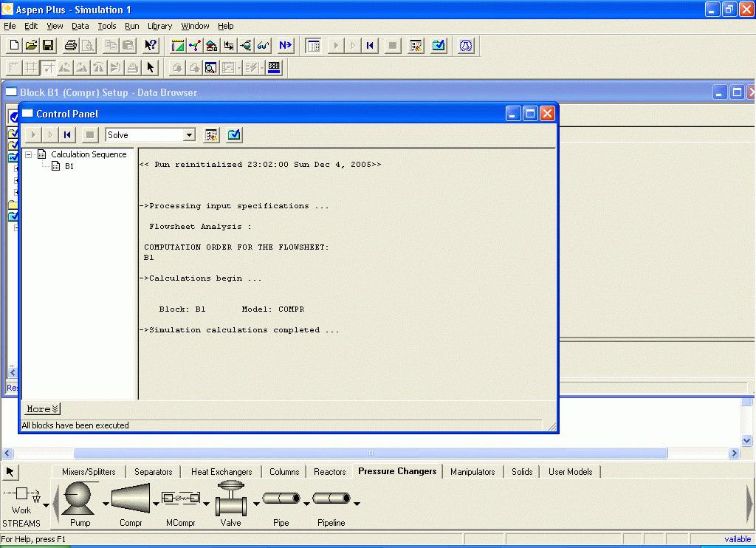
Task: Open the Control Panel icon in main toolbar
Action: (313, 45)
